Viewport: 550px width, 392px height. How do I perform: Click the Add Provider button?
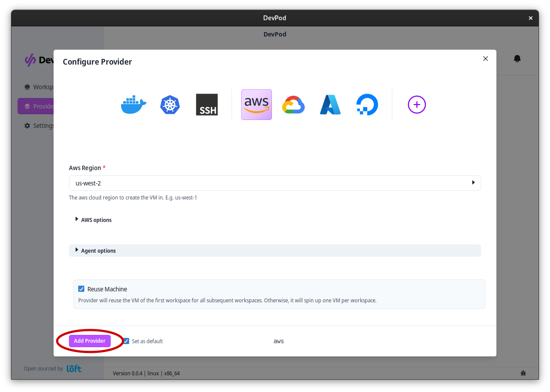[x=90, y=341]
